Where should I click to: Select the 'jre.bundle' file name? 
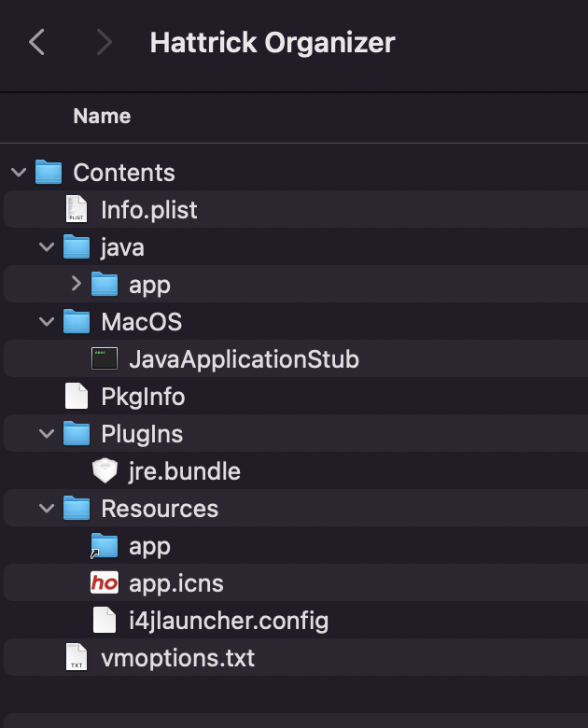click(185, 471)
